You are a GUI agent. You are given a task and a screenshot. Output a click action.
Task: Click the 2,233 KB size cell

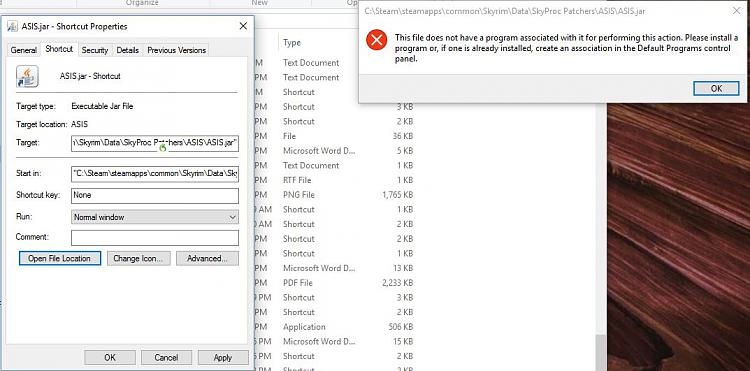[x=397, y=283]
